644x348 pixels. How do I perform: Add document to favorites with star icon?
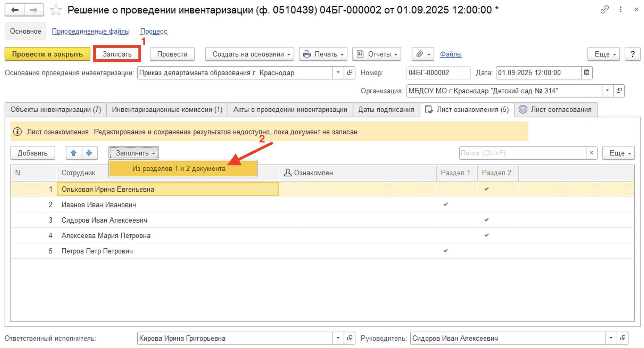click(56, 10)
